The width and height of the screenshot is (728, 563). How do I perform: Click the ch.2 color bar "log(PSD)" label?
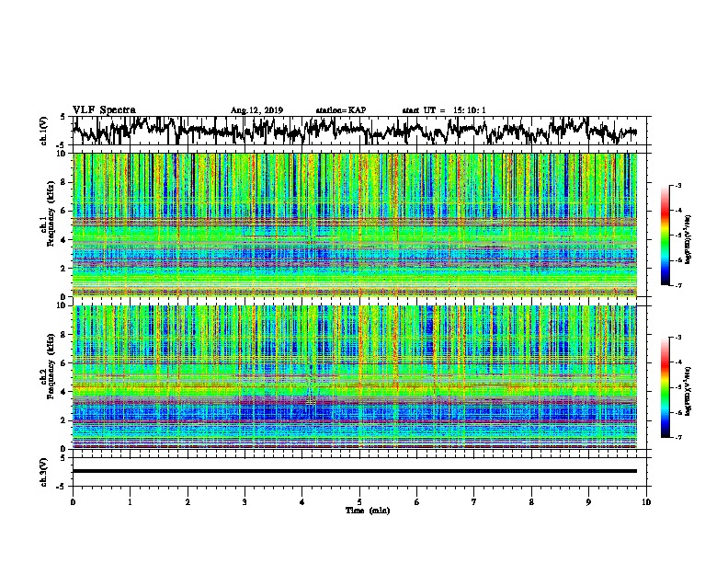coord(688,391)
